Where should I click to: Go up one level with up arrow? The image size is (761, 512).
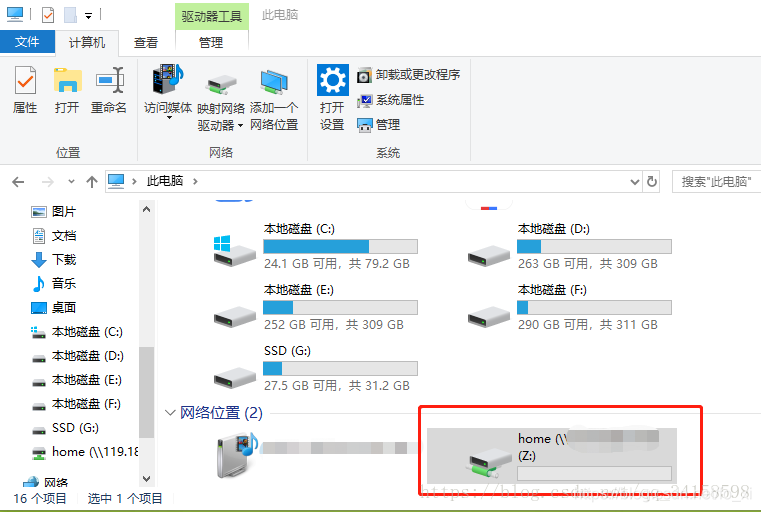click(x=92, y=182)
